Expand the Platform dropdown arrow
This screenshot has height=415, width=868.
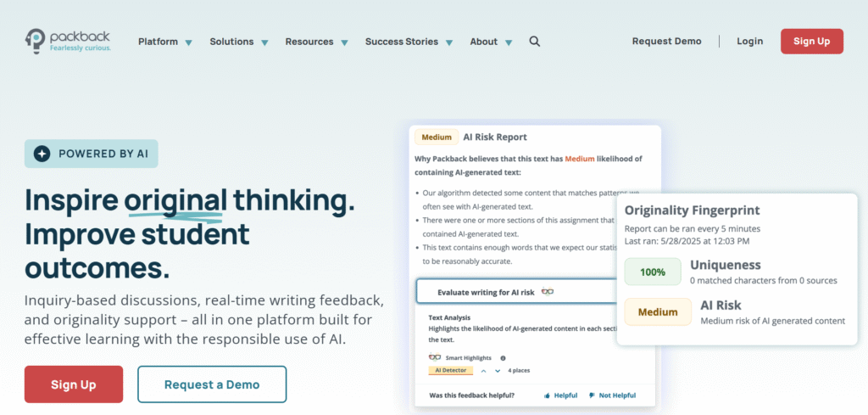tap(188, 42)
